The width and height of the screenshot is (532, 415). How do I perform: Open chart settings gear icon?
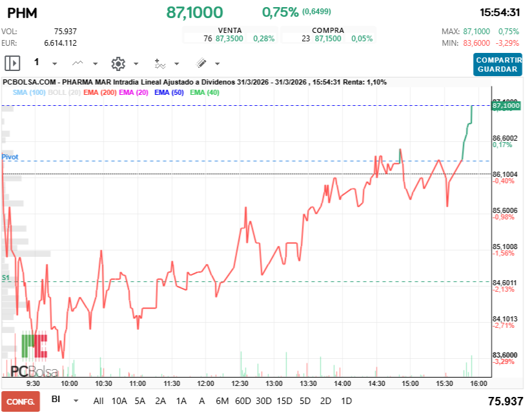point(118,63)
